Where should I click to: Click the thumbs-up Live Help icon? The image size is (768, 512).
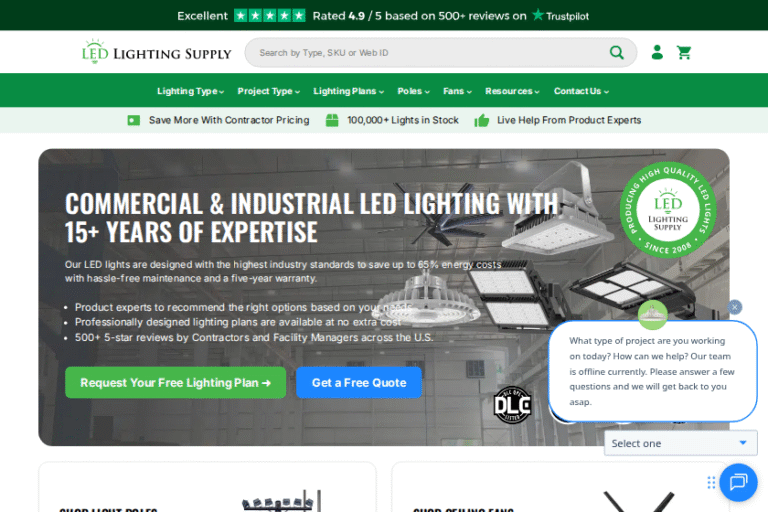(481, 121)
